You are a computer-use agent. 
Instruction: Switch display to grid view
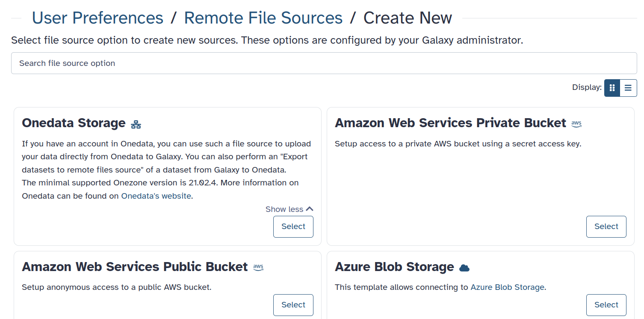[x=612, y=88]
